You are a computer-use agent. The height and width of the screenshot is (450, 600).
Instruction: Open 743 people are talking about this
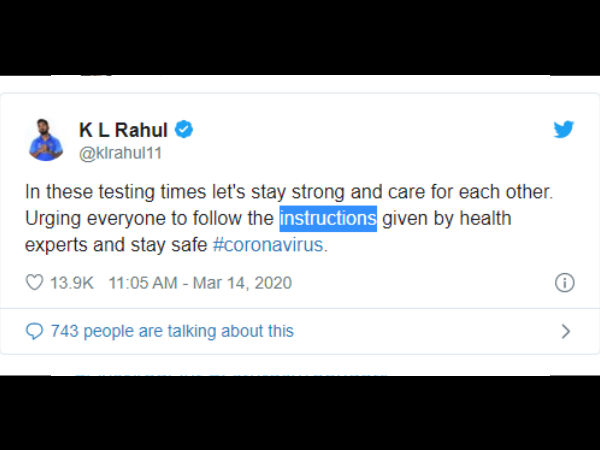[172, 331]
